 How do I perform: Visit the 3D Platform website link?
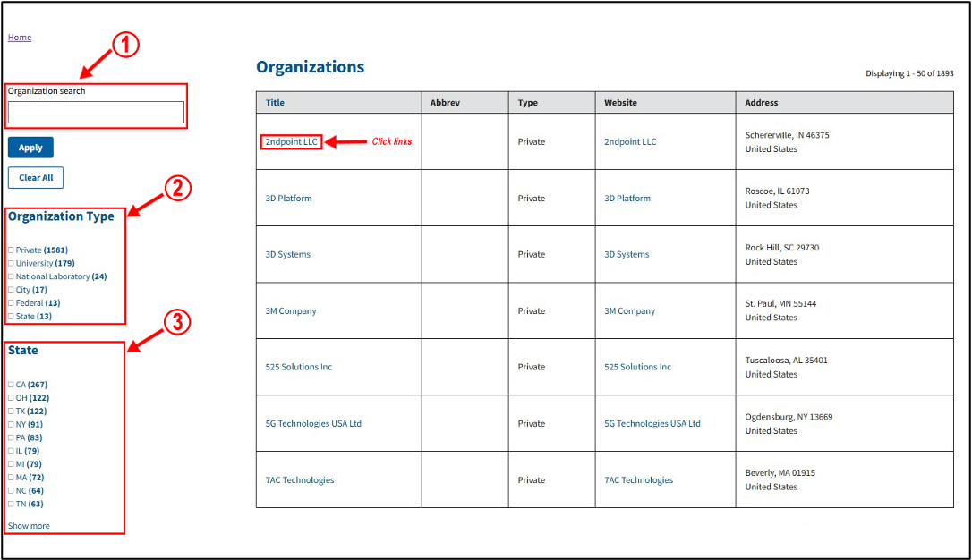(x=627, y=199)
